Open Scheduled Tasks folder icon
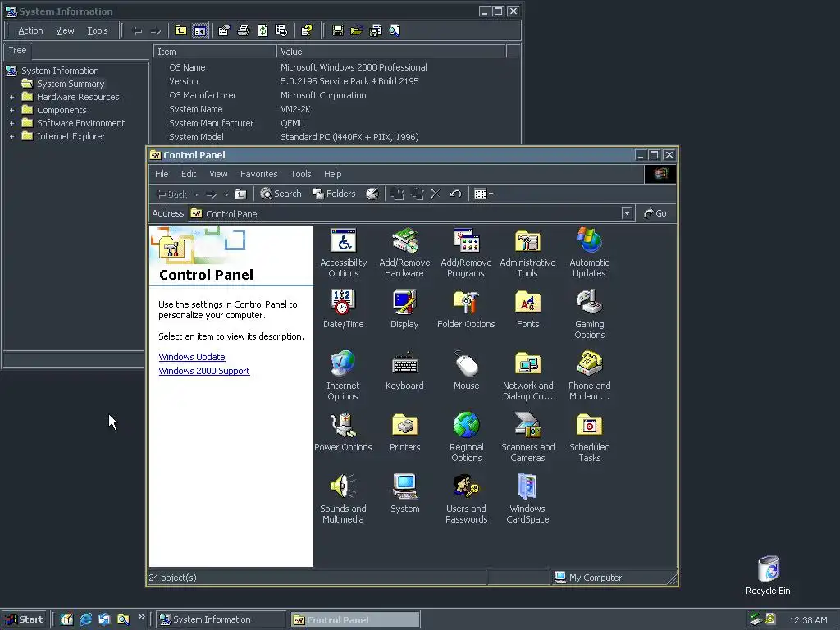Screen dimensions: 840x630 click(x=589, y=437)
